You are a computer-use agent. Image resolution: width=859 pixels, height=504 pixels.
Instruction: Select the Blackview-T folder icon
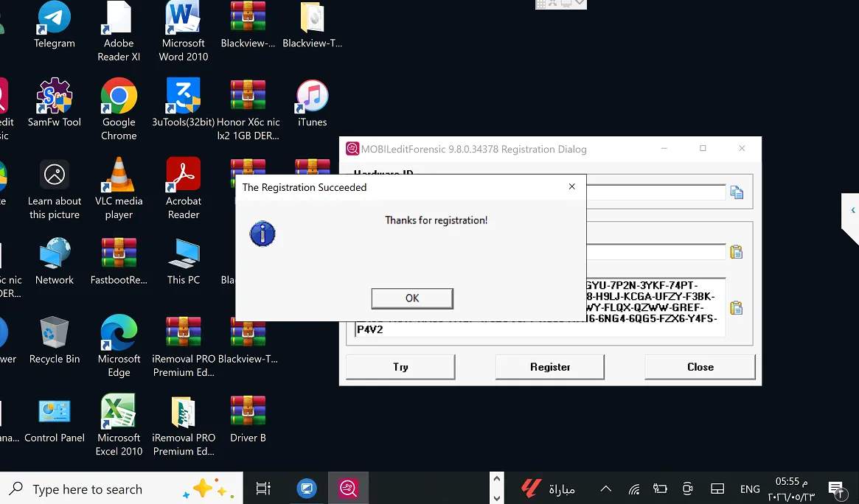[x=313, y=24]
